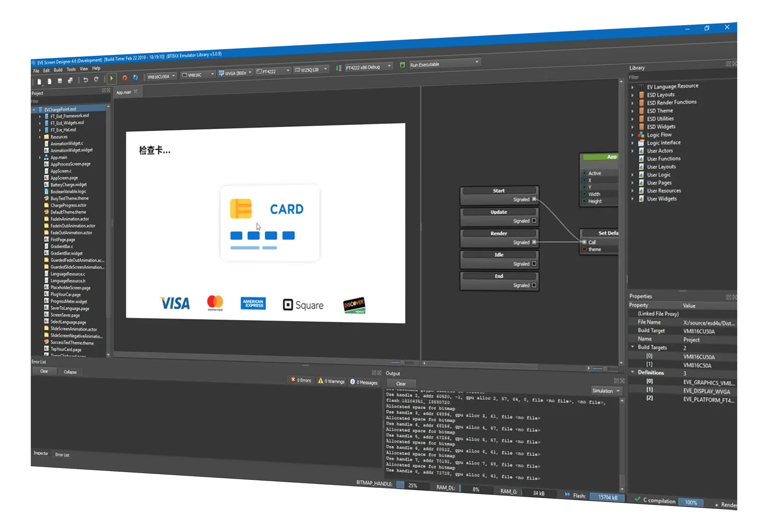Click the User Pages icon in Library
Viewport: 768px width, 532px height.
(641, 183)
